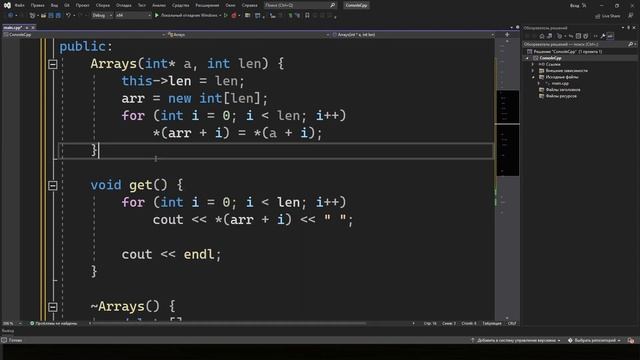640x360 pixels.
Task: Open the Git menu
Action: click(x=67, y=5)
